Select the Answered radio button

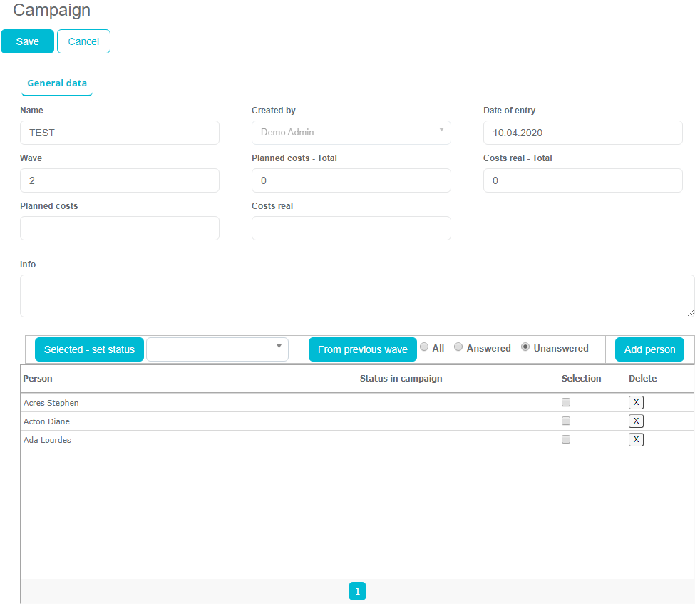click(458, 347)
